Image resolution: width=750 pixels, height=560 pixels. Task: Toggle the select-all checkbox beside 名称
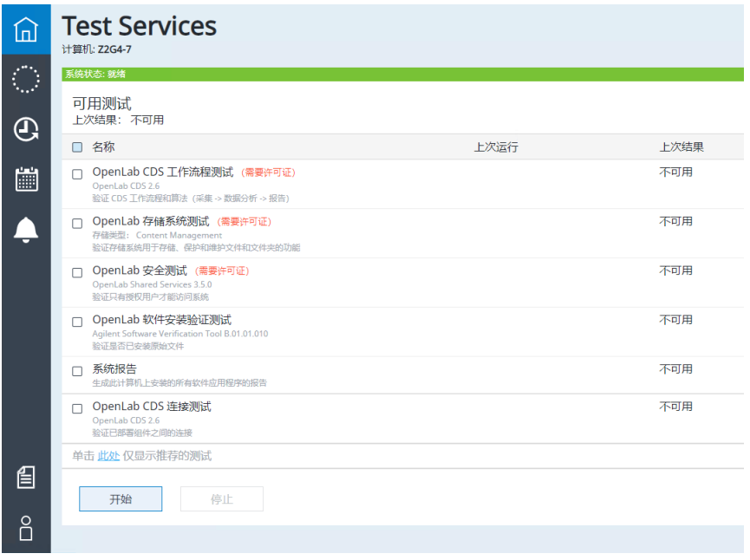coord(77,147)
